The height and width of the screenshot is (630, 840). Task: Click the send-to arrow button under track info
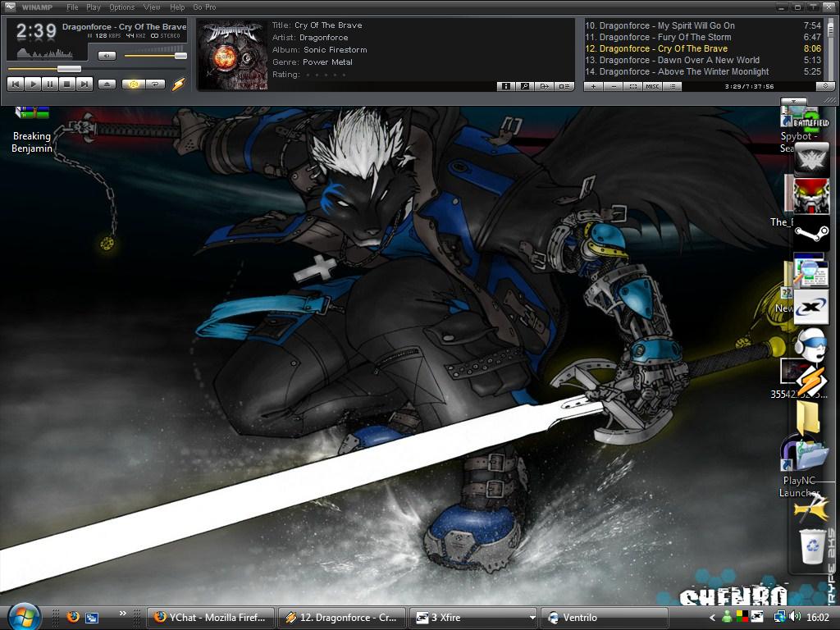545,85
